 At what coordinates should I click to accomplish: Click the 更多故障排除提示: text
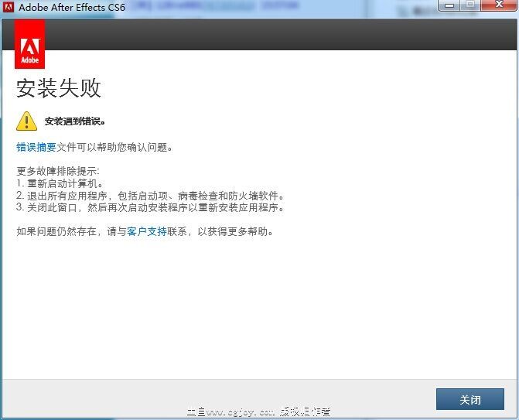[58, 171]
